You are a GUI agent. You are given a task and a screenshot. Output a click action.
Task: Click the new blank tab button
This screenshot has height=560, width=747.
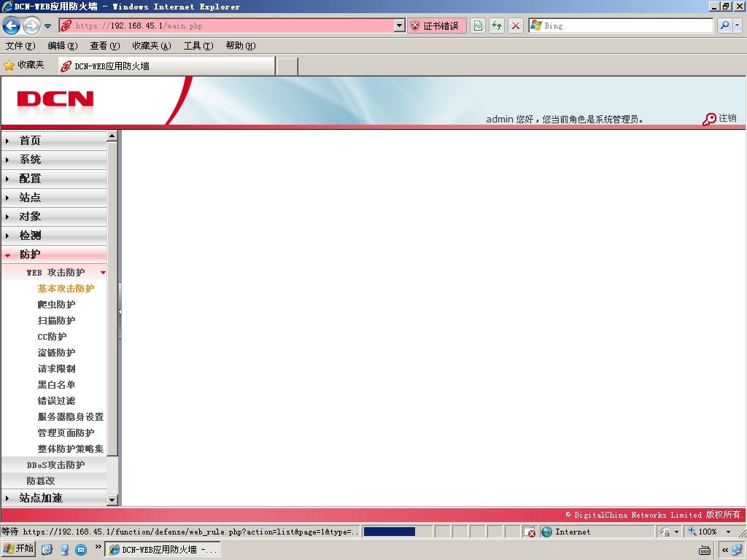click(287, 66)
